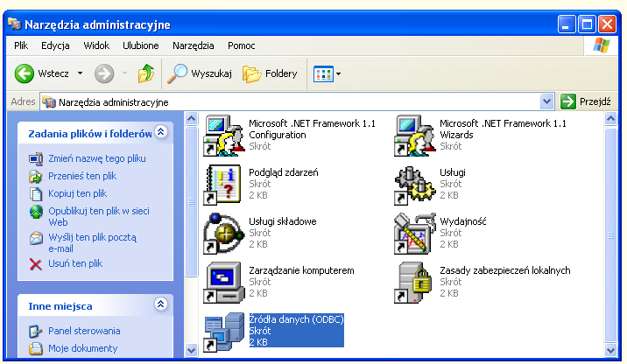
Task: Click Przenieś ten plik link
Action: tap(82, 176)
